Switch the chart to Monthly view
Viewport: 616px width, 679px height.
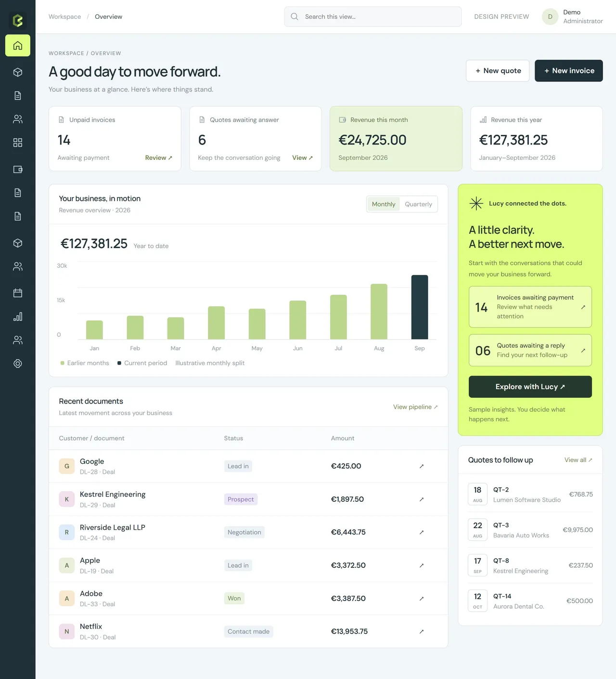[x=384, y=204]
